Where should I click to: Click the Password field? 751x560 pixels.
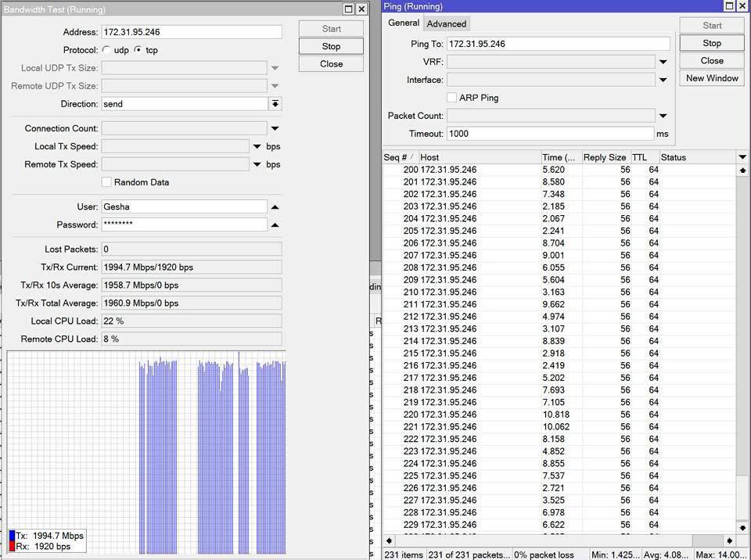click(x=184, y=224)
